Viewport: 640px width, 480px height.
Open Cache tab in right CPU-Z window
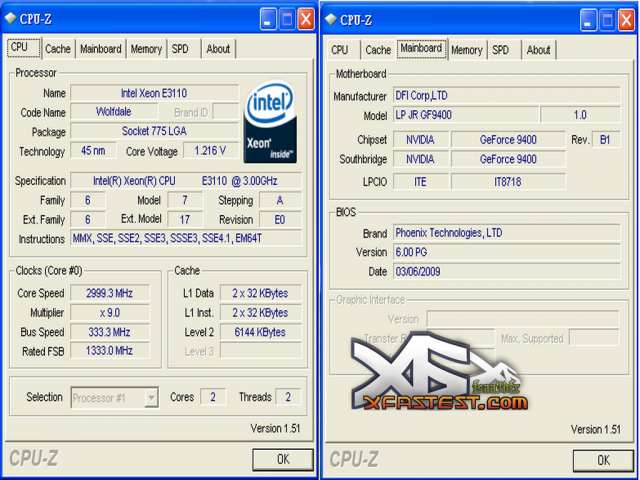(378, 50)
